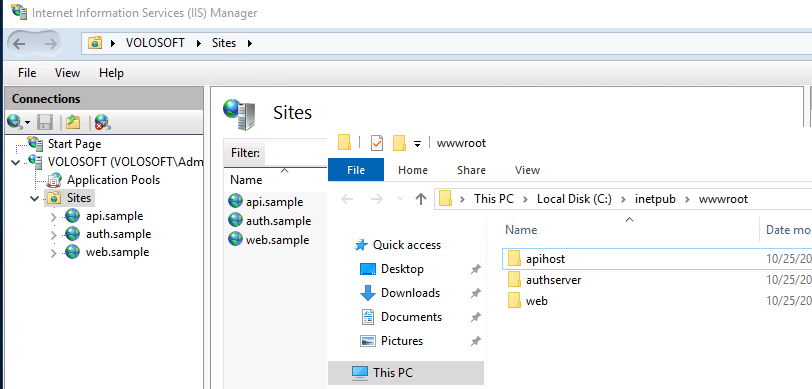Click the pin icon next to Desktop

tap(475, 269)
